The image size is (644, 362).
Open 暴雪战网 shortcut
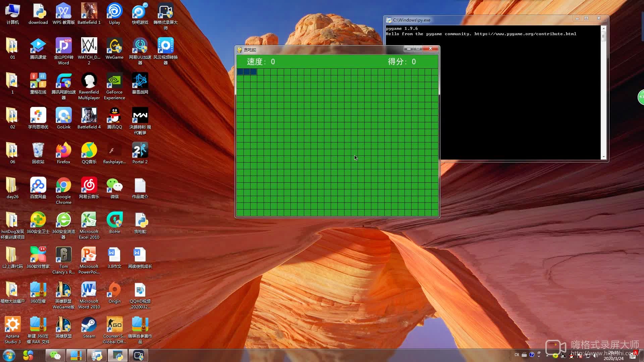coord(140,84)
